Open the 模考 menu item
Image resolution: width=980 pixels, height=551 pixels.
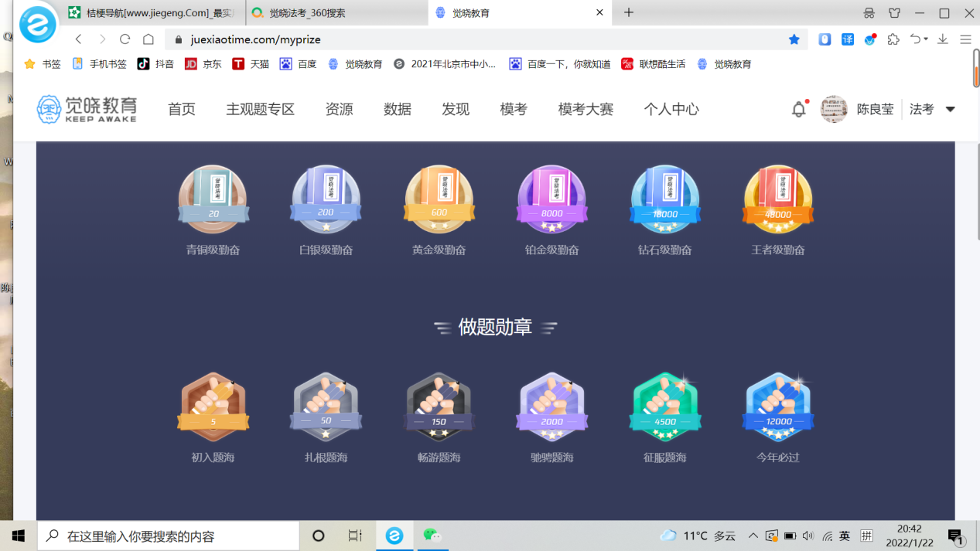[x=514, y=109]
